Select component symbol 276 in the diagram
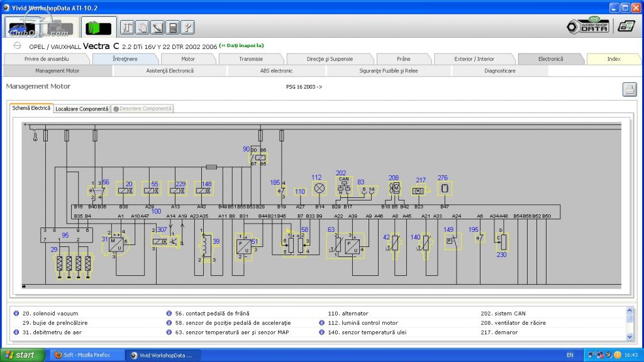Viewport: 644px width, 362px height. pyautogui.click(x=445, y=189)
